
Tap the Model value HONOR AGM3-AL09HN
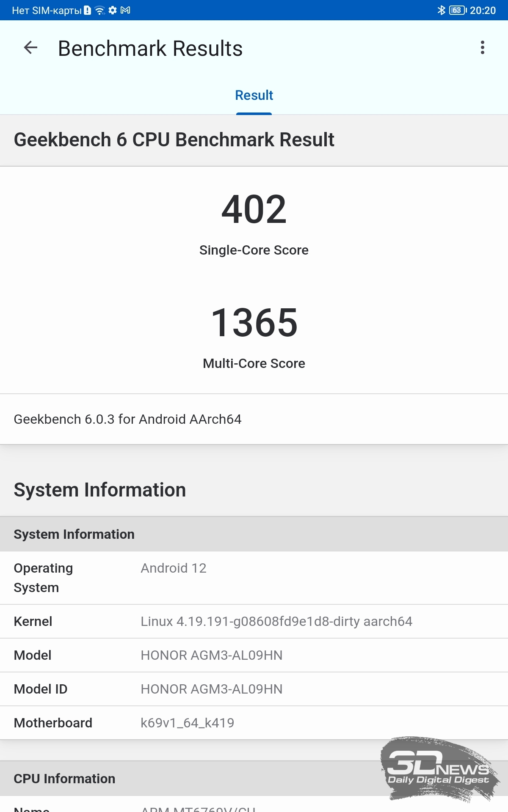tap(212, 655)
